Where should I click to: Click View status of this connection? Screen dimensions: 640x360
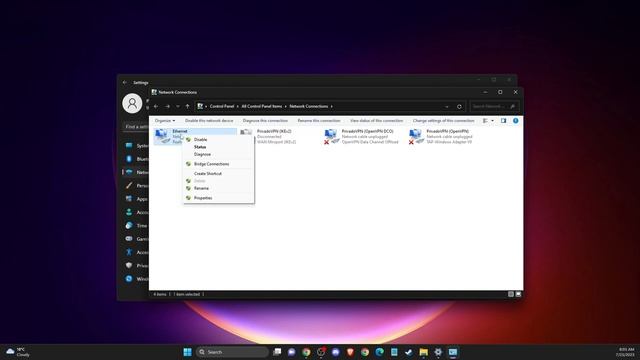click(376, 121)
